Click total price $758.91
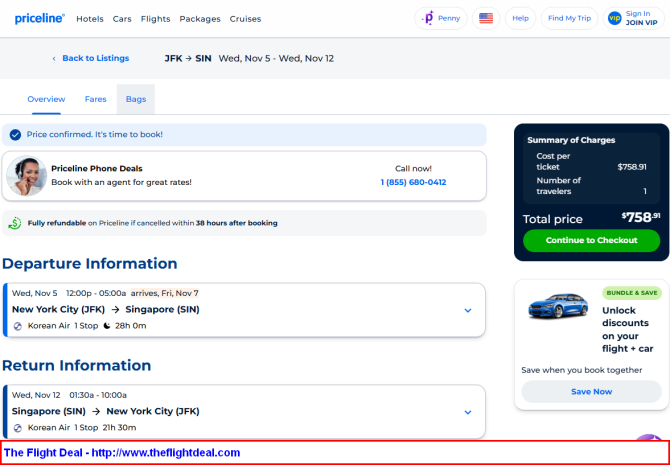Screen dimensions: 670x465 pos(641,218)
